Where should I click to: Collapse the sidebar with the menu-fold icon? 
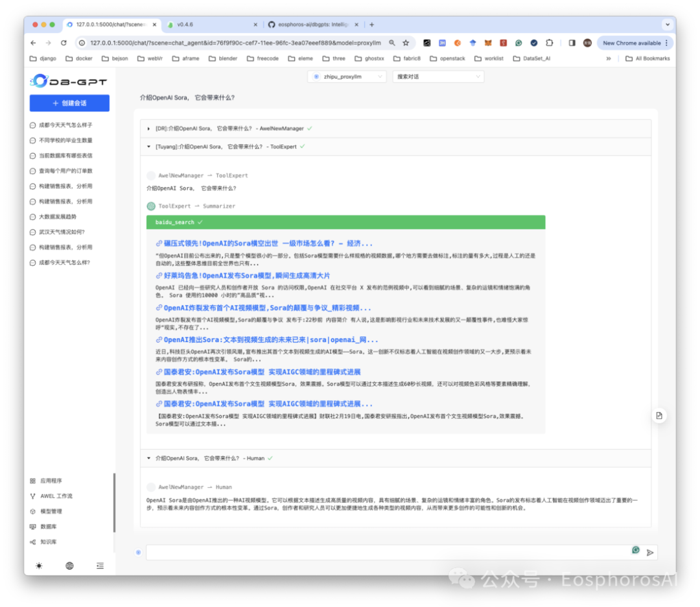pos(100,566)
